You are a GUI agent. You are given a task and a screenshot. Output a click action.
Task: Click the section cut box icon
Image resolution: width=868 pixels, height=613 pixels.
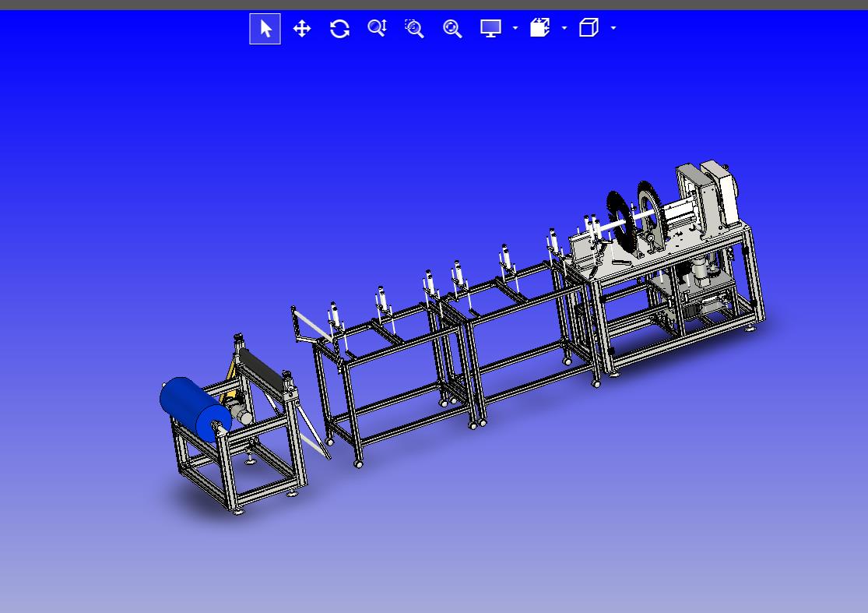(x=539, y=28)
